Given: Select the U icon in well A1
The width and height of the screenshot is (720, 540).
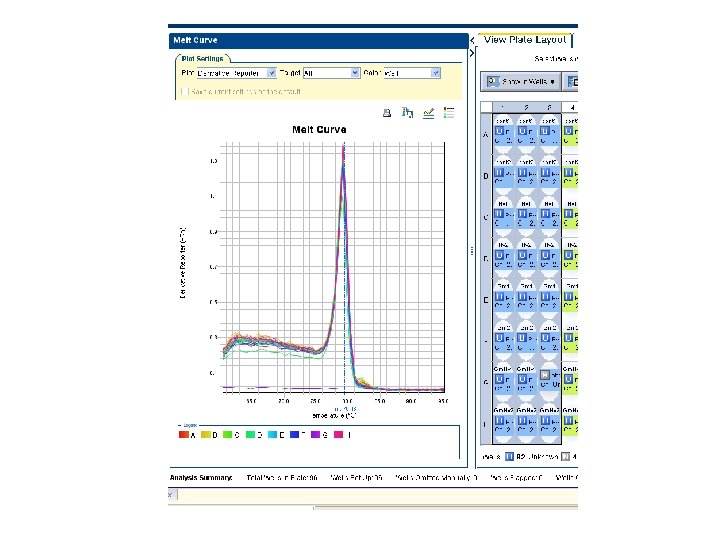Looking at the screenshot, I should (499, 131).
